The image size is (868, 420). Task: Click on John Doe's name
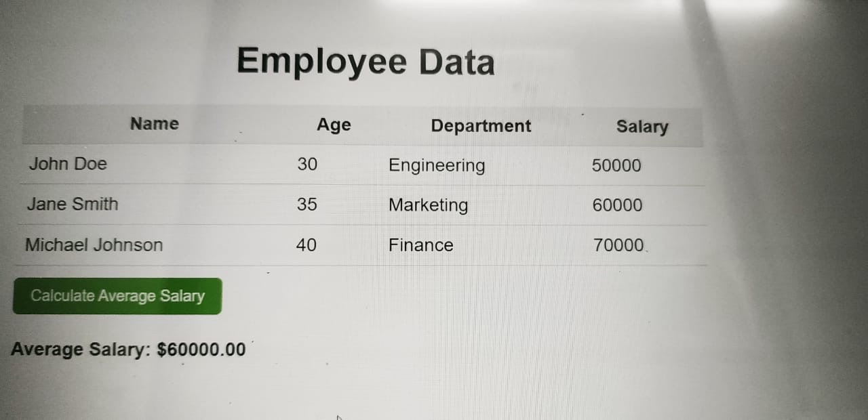(66, 164)
